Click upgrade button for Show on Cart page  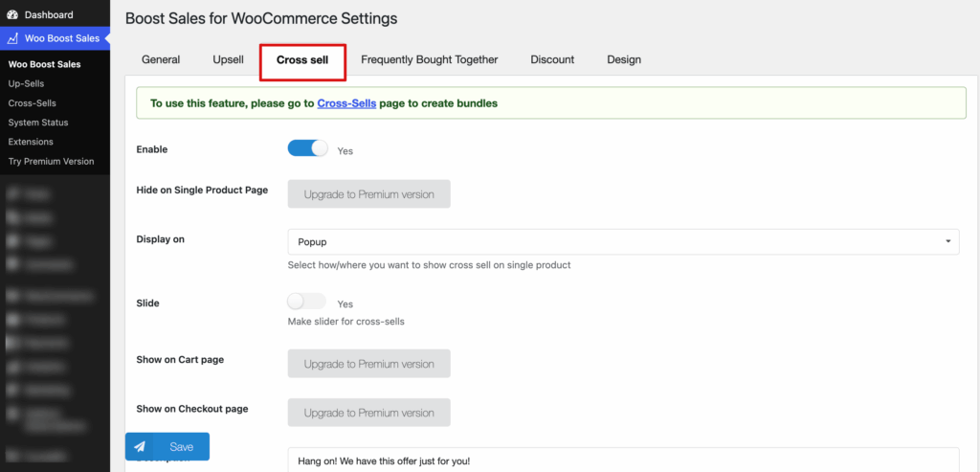pos(368,364)
